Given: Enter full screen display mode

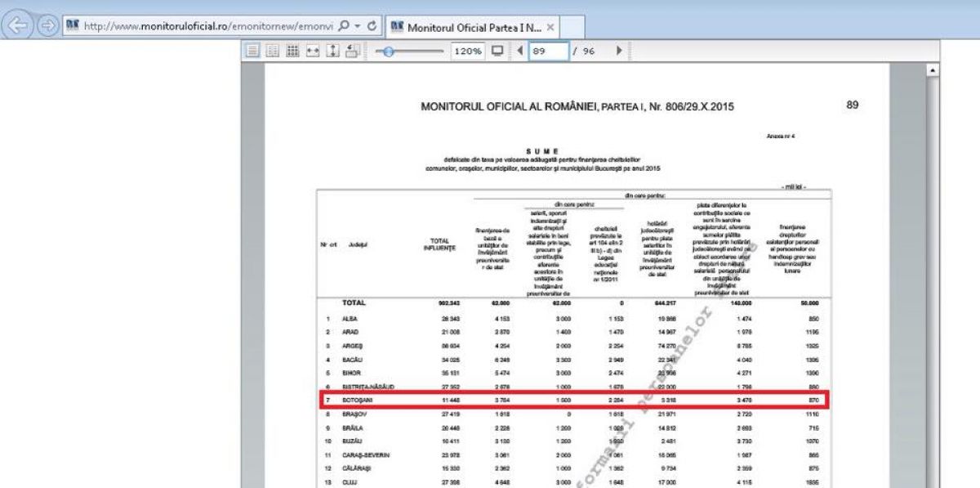Looking at the screenshot, I should 497,51.
